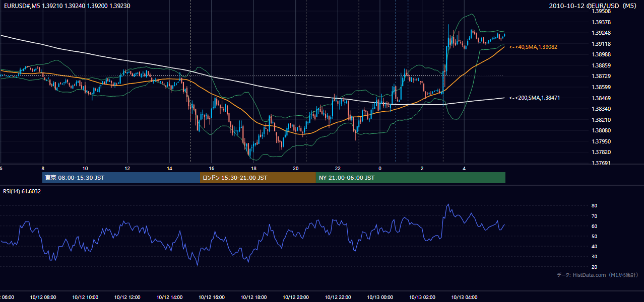The width and height of the screenshot is (644, 302).
Task: Click the 10/13 02:00 date axis label
Action: point(422,297)
